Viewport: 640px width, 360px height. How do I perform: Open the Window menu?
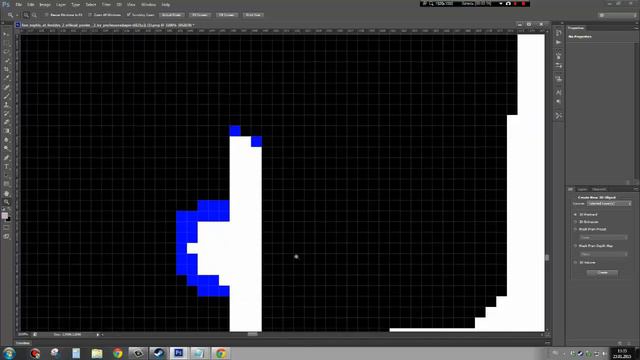(148, 4)
